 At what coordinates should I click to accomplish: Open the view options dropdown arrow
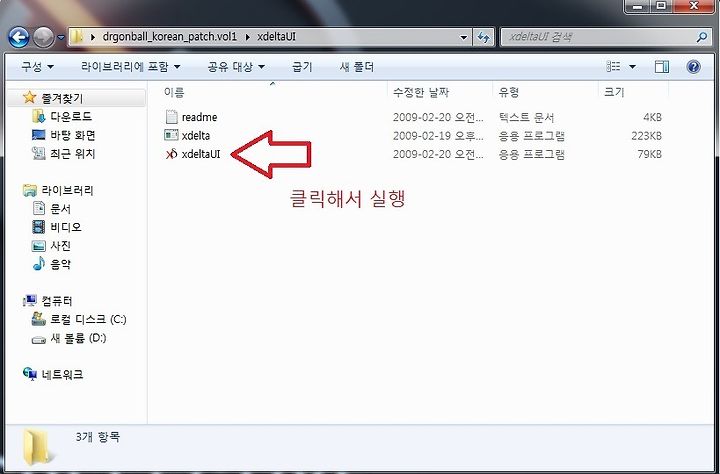point(632,67)
